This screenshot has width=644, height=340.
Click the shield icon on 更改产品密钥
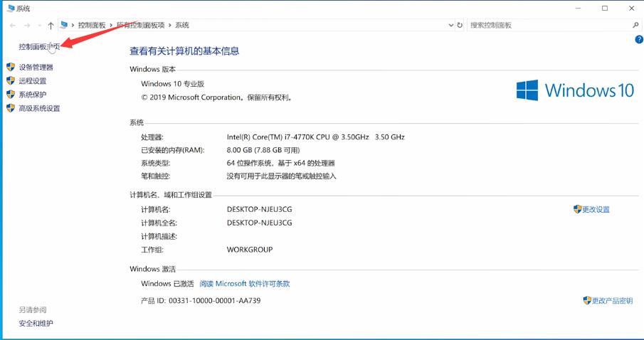(x=587, y=300)
